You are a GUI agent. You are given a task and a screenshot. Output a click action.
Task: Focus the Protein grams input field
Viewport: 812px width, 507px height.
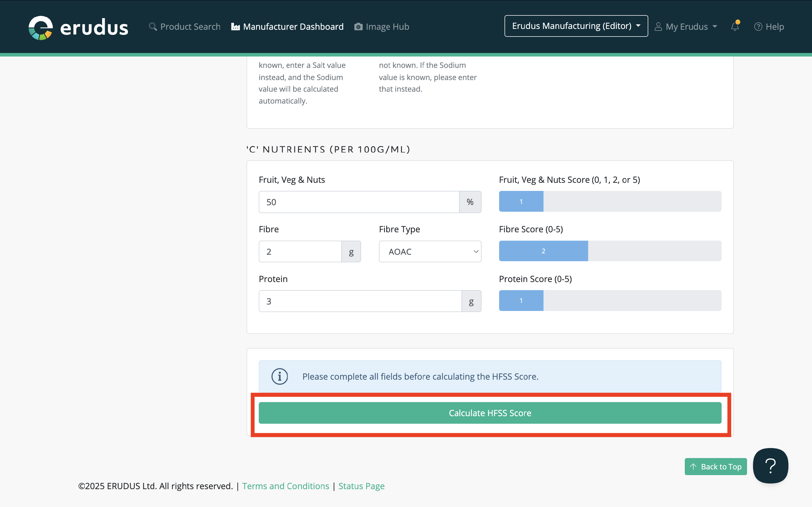click(x=360, y=301)
